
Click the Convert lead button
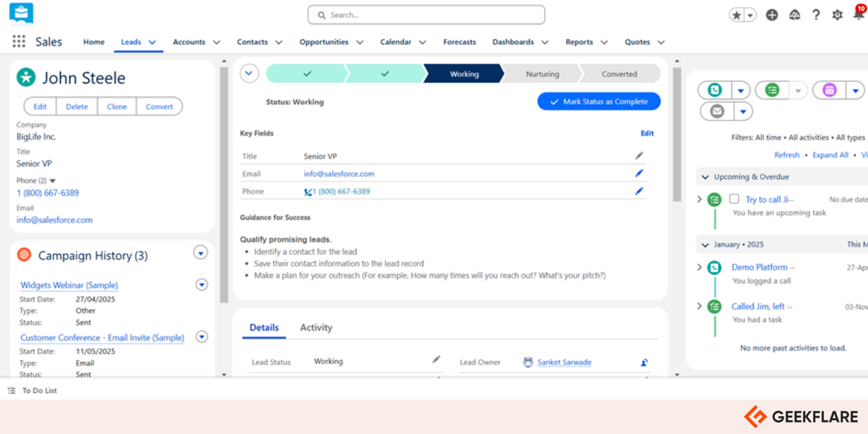click(x=159, y=106)
